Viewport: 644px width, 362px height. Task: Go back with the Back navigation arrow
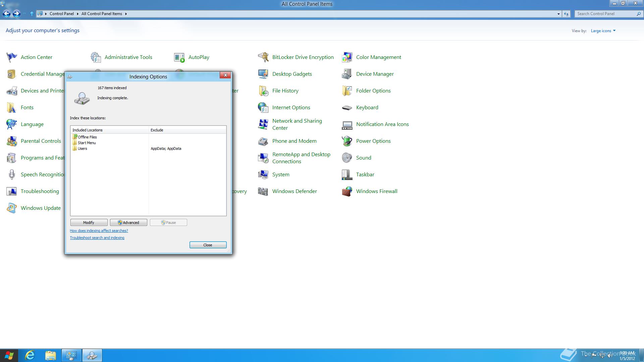coord(6,14)
